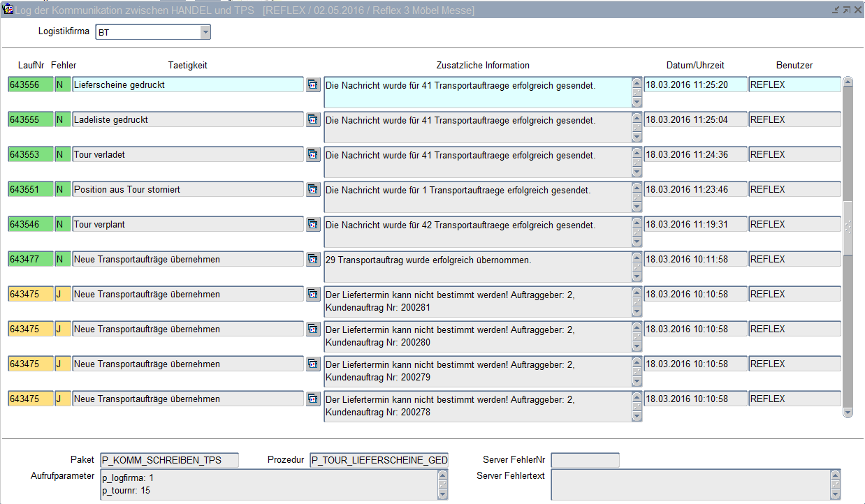The width and height of the screenshot is (865, 504).
Task: Click the editor icon next to "Ladeliste gedruckt"
Action: pyautogui.click(x=313, y=119)
